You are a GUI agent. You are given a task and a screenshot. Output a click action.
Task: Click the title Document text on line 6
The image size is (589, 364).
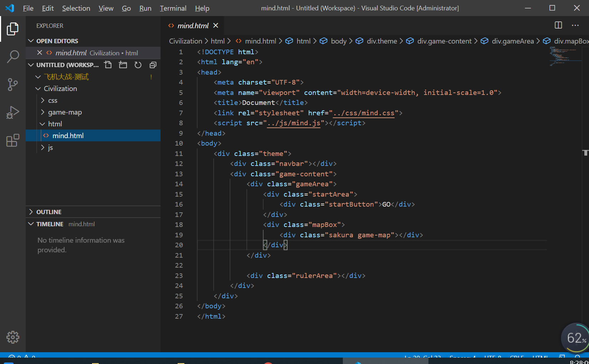pos(258,102)
